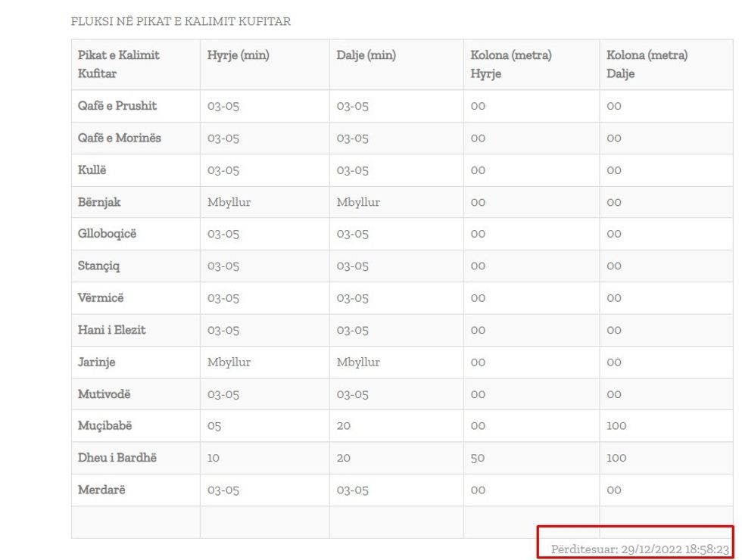Select the 'Merdarë' row label
The image size is (742, 560).
101,490
